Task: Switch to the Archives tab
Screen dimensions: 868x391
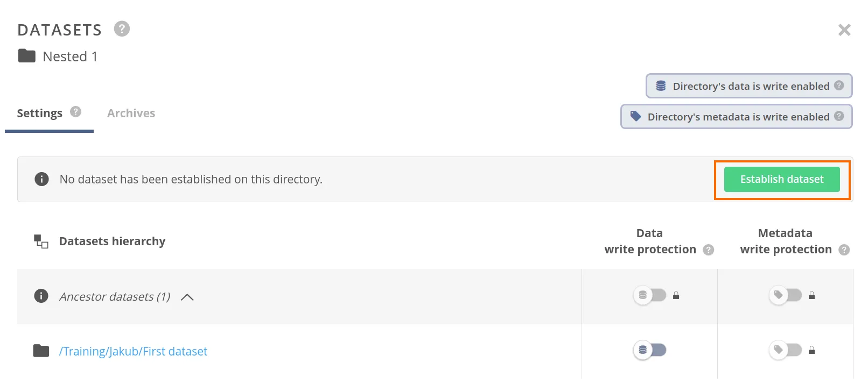Action: (131, 113)
